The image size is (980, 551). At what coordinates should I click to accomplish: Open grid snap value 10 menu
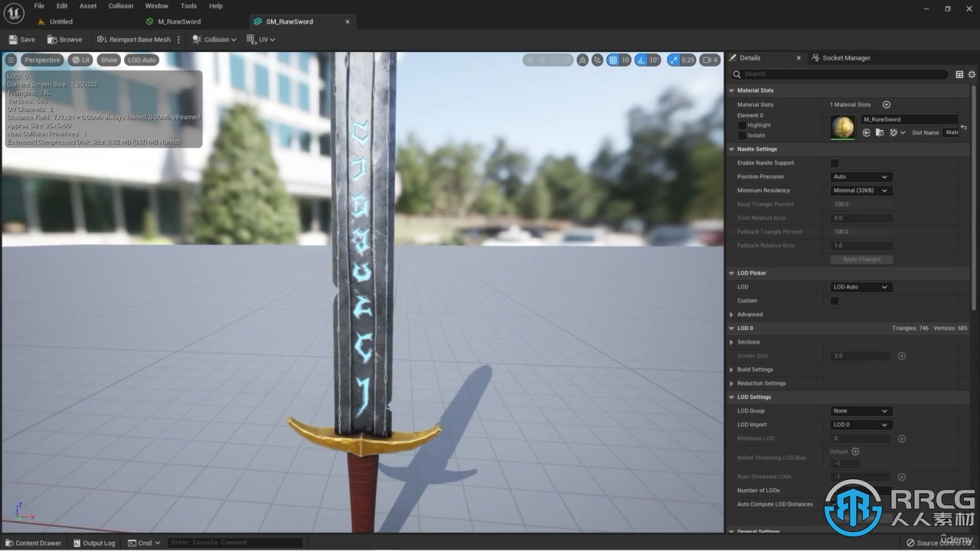pos(625,60)
